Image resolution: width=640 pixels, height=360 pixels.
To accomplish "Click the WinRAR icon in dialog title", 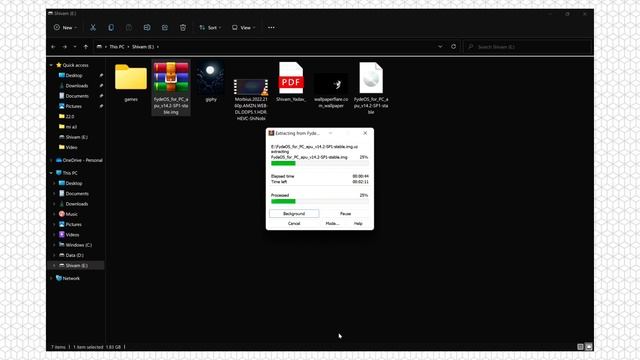I will (x=271, y=133).
